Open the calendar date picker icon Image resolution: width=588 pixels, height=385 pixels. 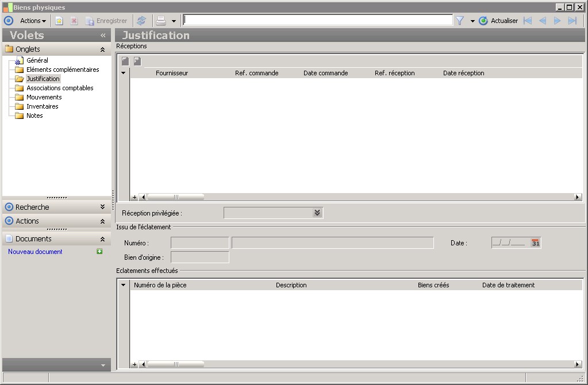535,243
